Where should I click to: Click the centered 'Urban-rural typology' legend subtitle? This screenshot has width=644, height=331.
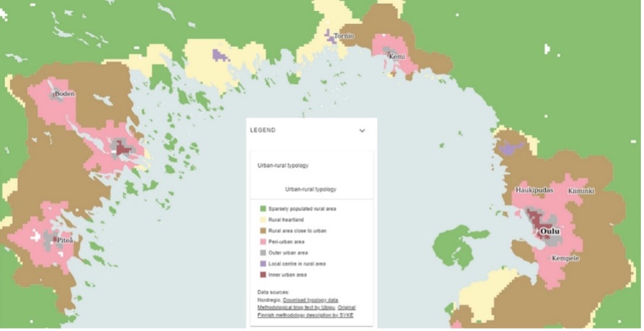[311, 189]
